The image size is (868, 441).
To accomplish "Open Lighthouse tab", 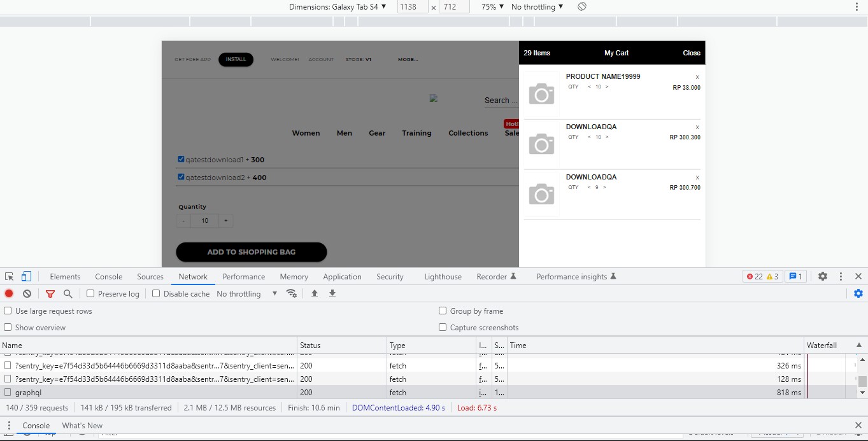I will 443,276.
